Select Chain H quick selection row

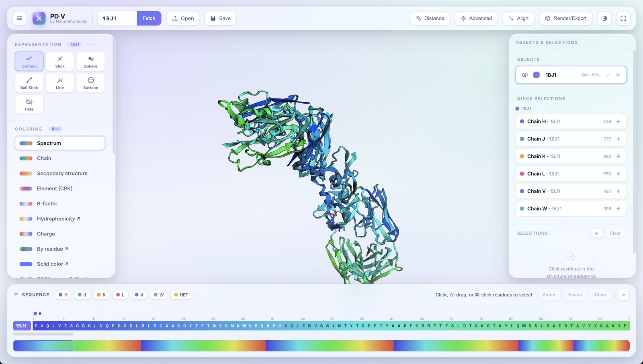571,121
